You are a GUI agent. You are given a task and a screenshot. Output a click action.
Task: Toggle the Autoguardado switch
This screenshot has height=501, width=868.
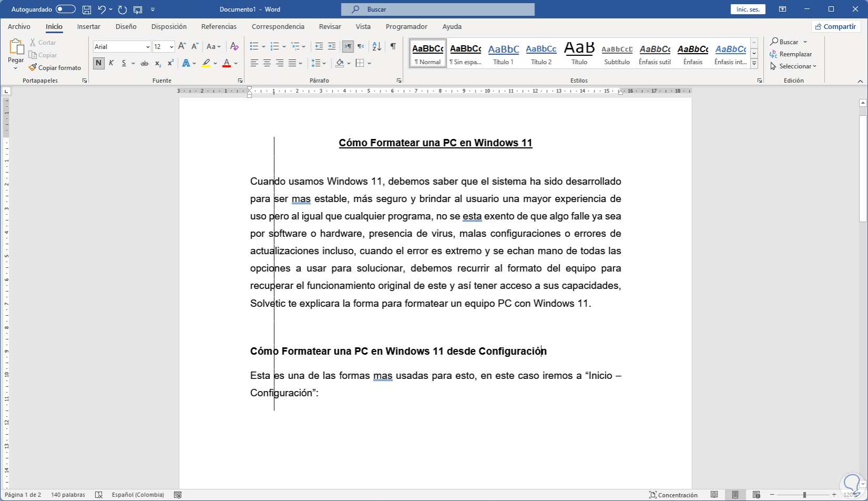click(66, 9)
